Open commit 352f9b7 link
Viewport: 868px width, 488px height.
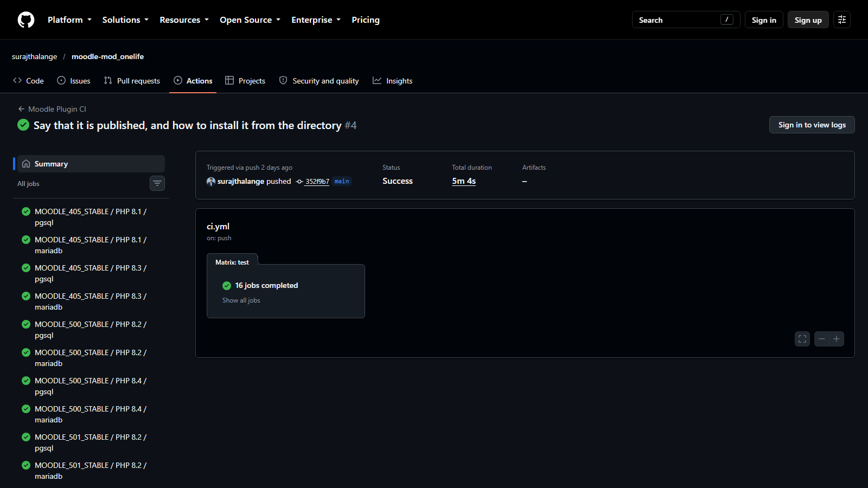(x=317, y=182)
